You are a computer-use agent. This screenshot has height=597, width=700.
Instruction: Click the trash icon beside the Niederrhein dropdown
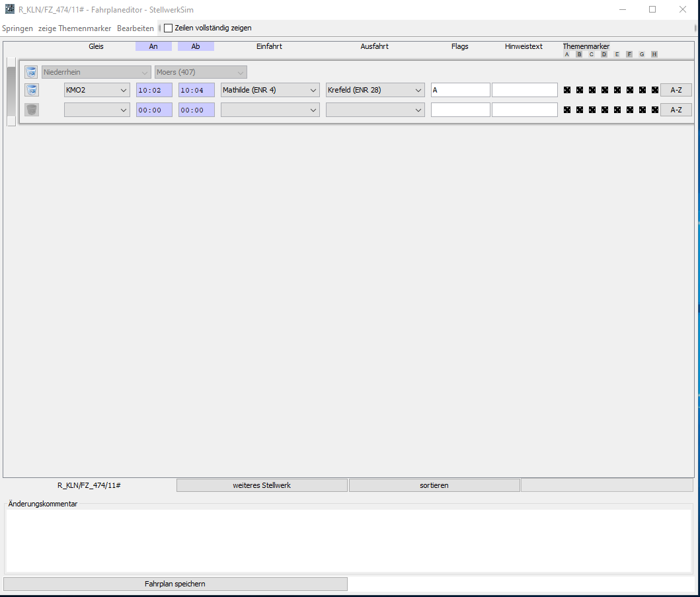[x=31, y=72]
